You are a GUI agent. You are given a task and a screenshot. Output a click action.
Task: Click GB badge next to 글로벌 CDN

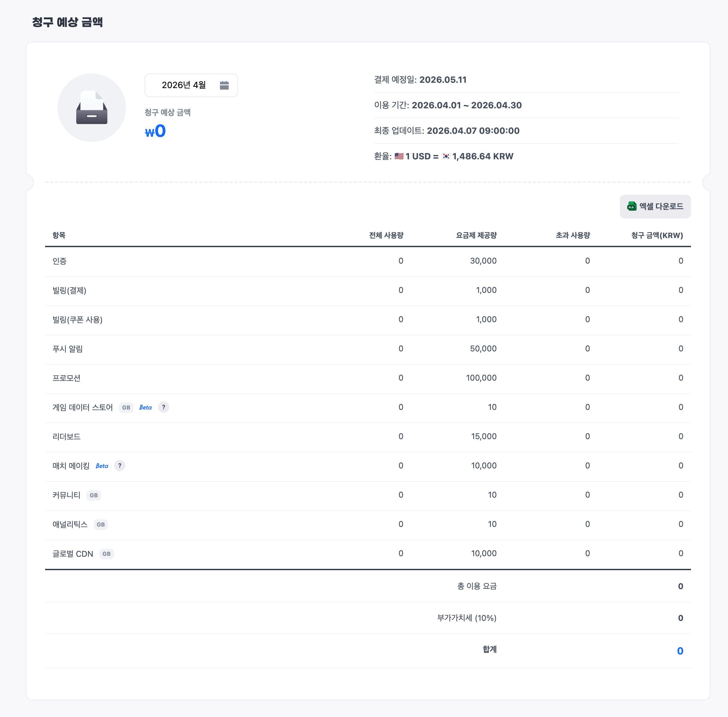point(106,554)
